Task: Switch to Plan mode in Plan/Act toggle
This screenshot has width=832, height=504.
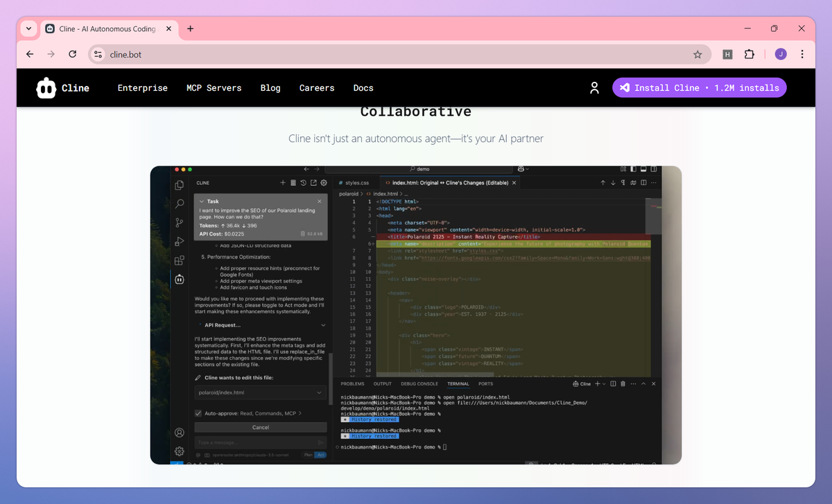Action: coord(308,455)
